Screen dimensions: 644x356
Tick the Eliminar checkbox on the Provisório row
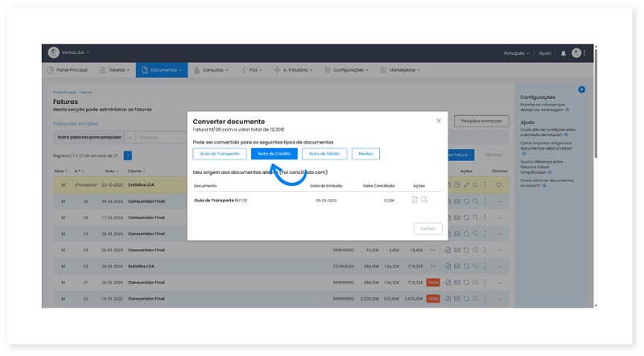[x=499, y=184]
